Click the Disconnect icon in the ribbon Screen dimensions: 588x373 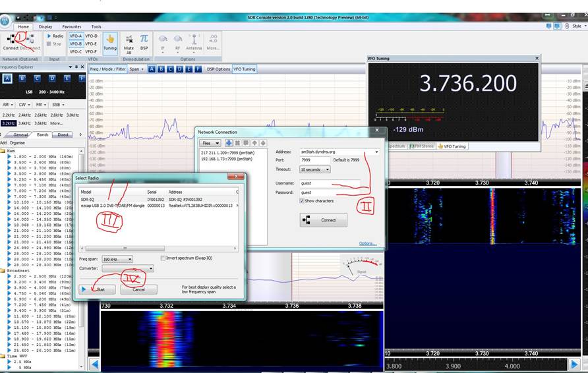[x=30, y=40]
